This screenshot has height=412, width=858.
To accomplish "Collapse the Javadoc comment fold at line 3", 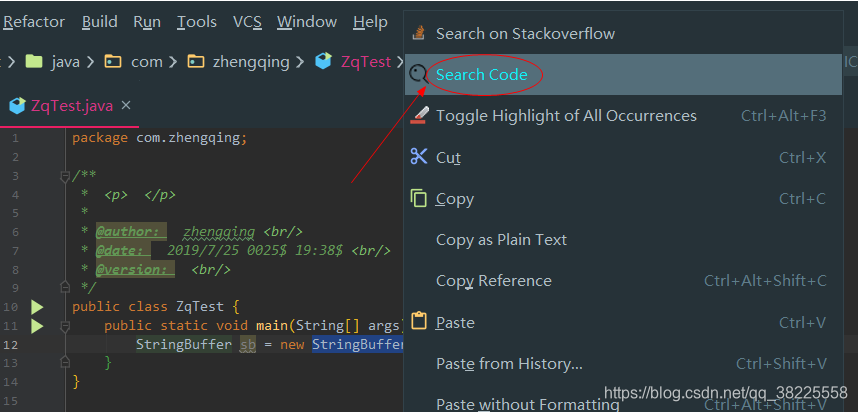I will click(x=65, y=176).
